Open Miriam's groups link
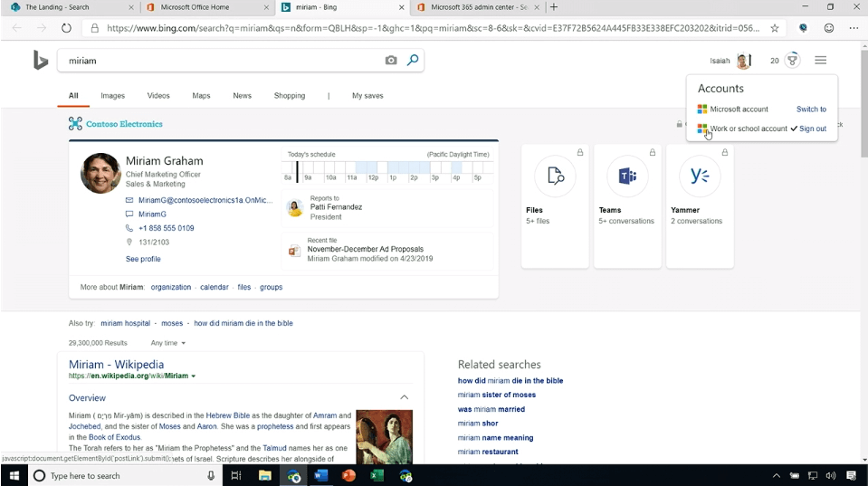868x486 pixels. pyautogui.click(x=272, y=287)
